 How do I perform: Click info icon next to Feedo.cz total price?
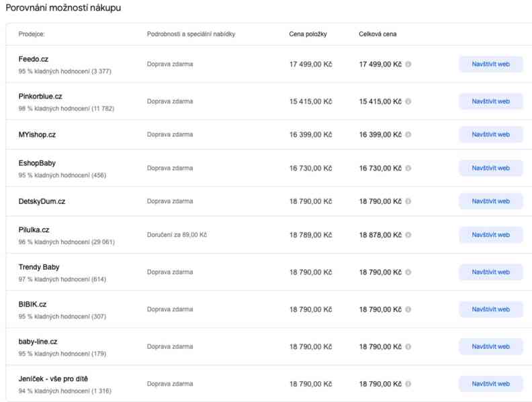click(408, 64)
